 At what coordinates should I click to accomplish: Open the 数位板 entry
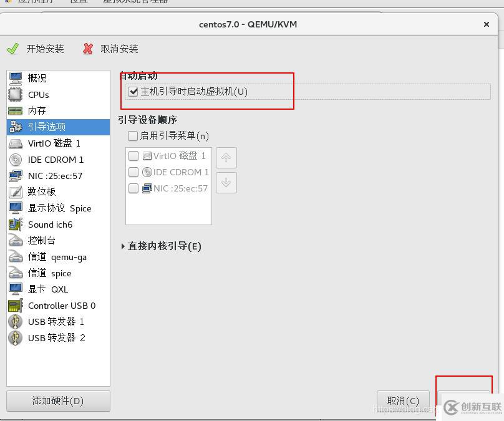tap(58, 192)
